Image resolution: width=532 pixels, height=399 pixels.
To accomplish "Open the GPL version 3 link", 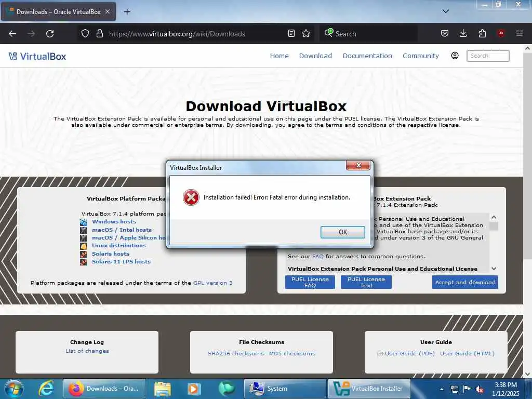I will tap(212, 283).
